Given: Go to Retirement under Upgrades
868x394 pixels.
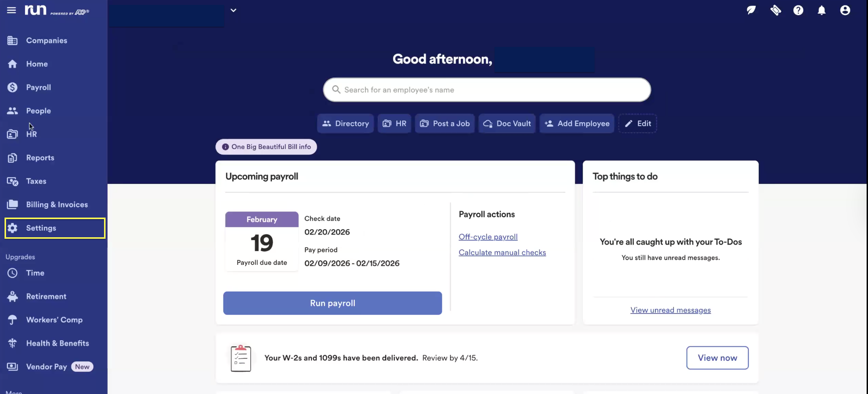Looking at the screenshot, I should point(46,296).
